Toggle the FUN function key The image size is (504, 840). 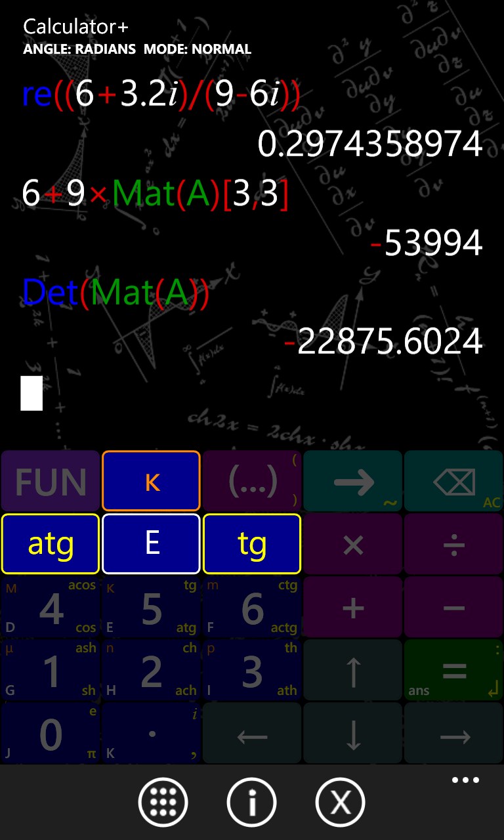tap(51, 482)
